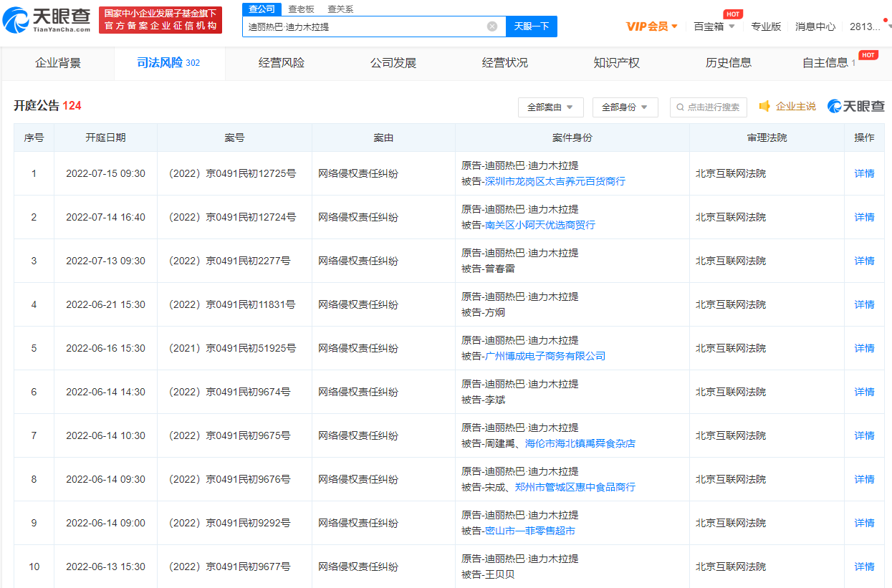The height and width of the screenshot is (588, 892).
Task: Open 专业版 link in the header
Action: pos(766,26)
